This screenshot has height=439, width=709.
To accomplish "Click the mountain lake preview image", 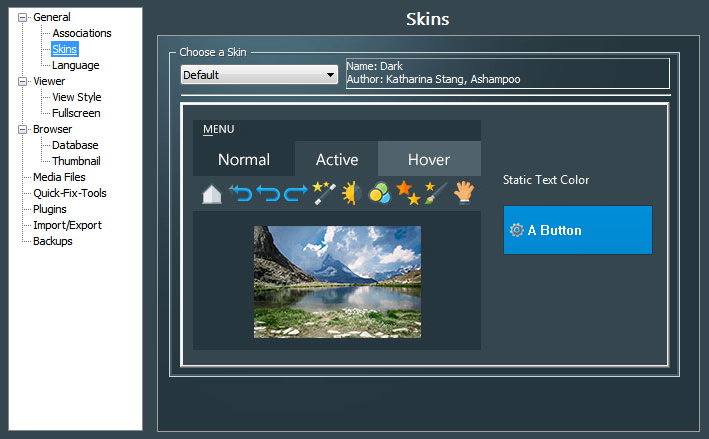I will point(336,281).
